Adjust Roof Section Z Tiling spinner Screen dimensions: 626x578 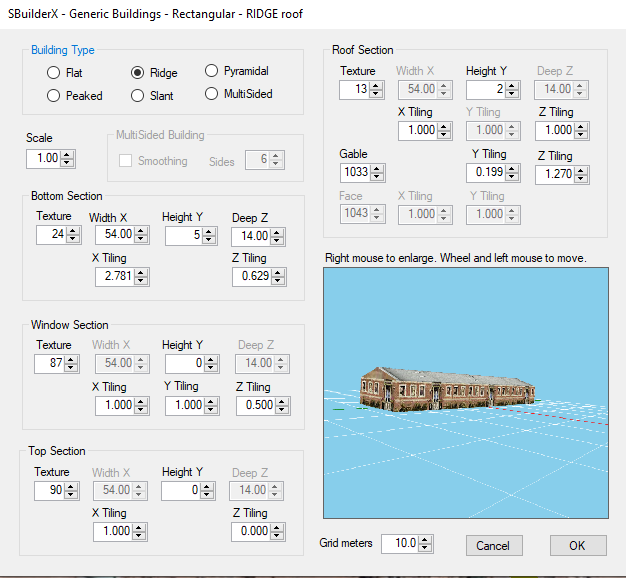(581, 131)
